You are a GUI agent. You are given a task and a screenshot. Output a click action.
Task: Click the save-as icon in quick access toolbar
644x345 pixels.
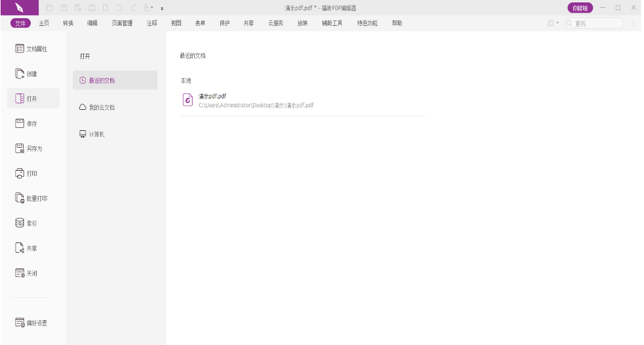click(78, 8)
